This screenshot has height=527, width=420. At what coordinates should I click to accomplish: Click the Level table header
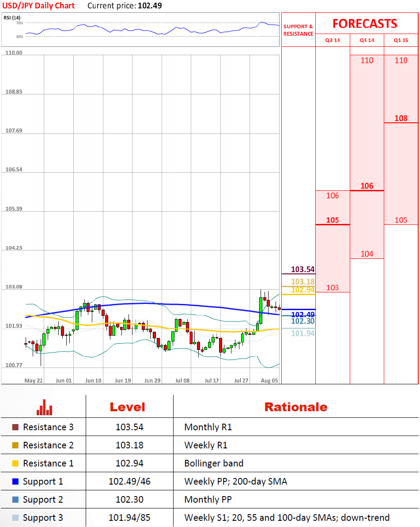[x=127, y=407]
